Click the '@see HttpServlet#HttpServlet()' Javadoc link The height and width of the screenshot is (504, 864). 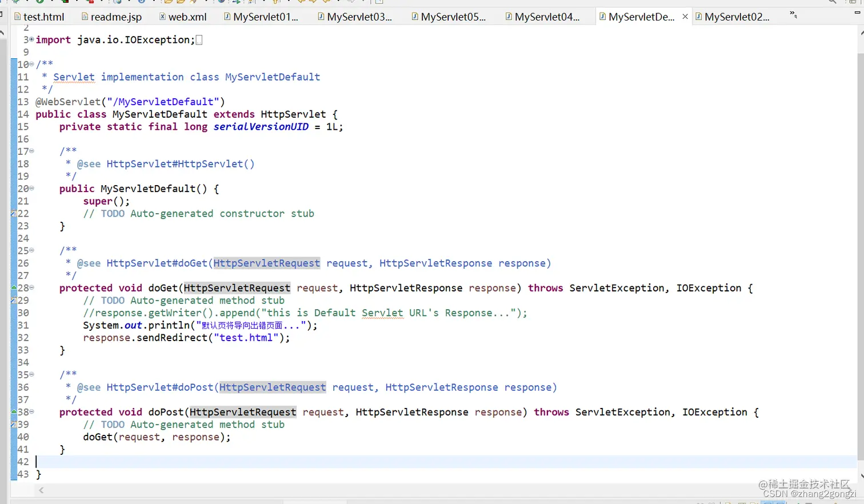pyautogui.click(x=166, y=164)
